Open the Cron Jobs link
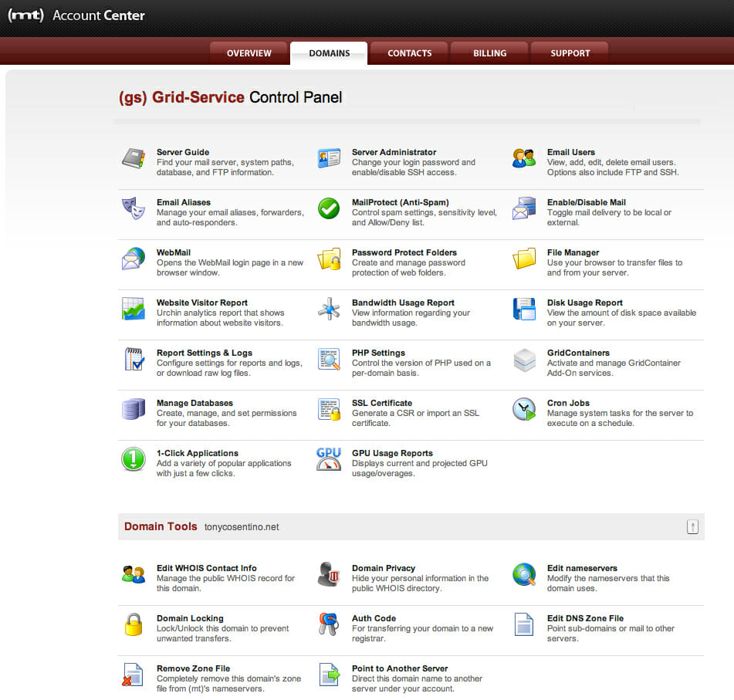Viewport: 734px width, 700px height. (568, 403)
